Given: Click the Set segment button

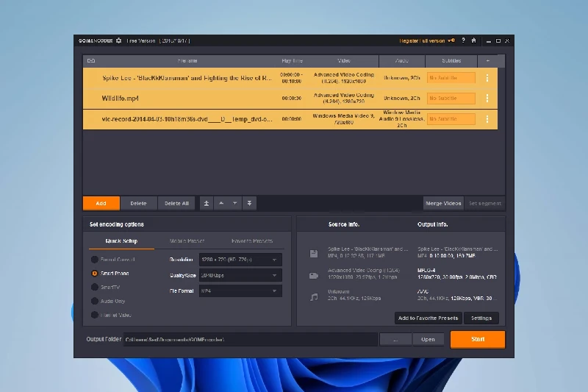Looking at the screenshot, I should (x=485, y=203).
